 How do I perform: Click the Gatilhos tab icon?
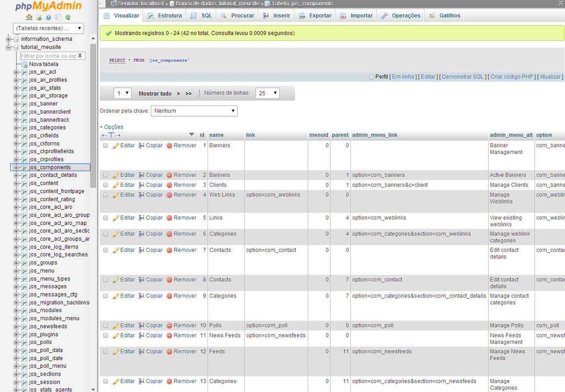(x=432, y=16)
